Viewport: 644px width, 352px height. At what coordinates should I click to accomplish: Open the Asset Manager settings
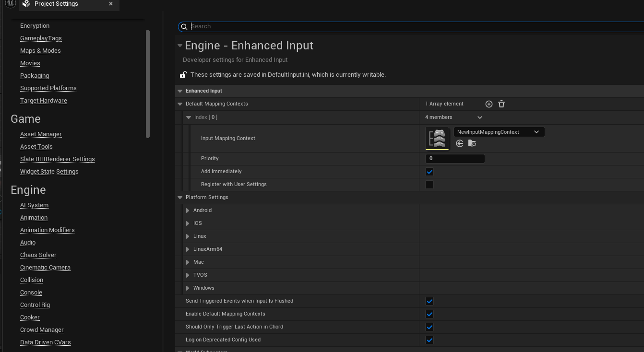tap(41, 134)
